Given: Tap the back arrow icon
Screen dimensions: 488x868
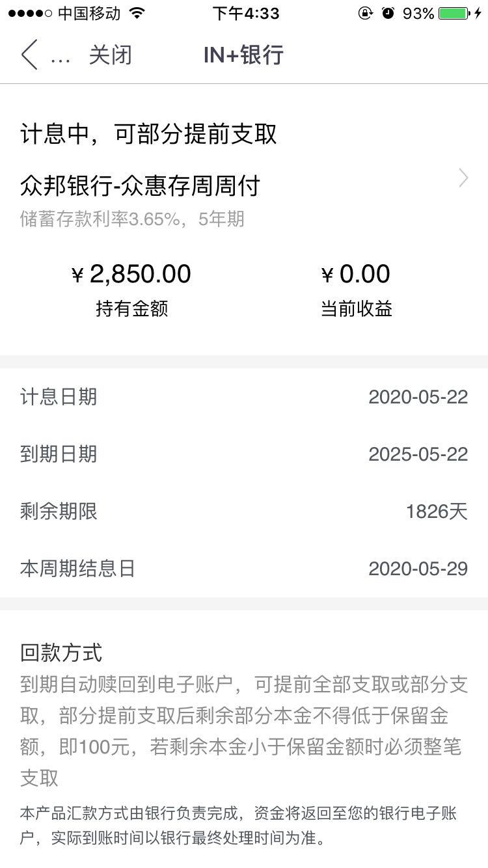Looking at the screenshot, I should 29,55.
